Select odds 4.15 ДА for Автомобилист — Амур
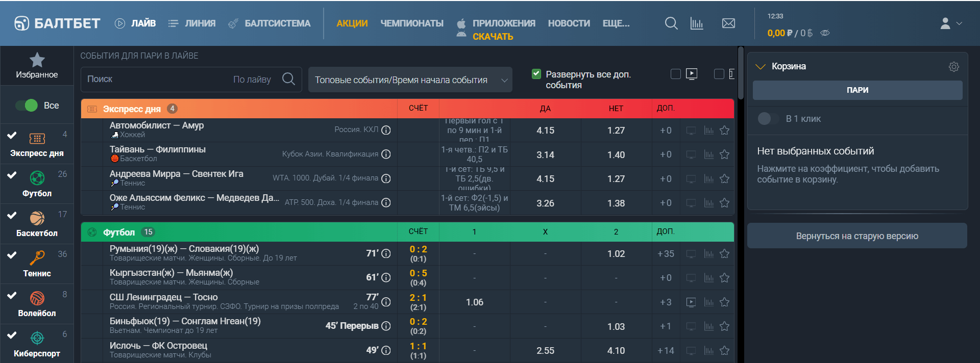This screenshot has height=363, width=980. [545, 131]
